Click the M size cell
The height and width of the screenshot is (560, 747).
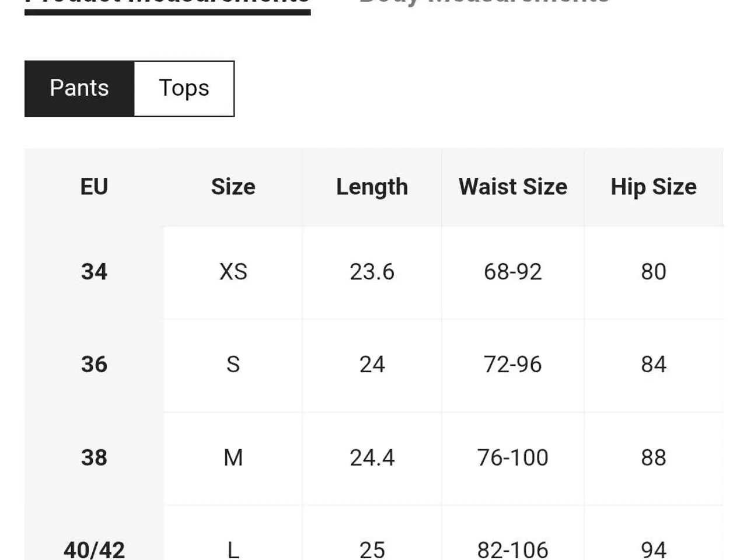[233, 459]
